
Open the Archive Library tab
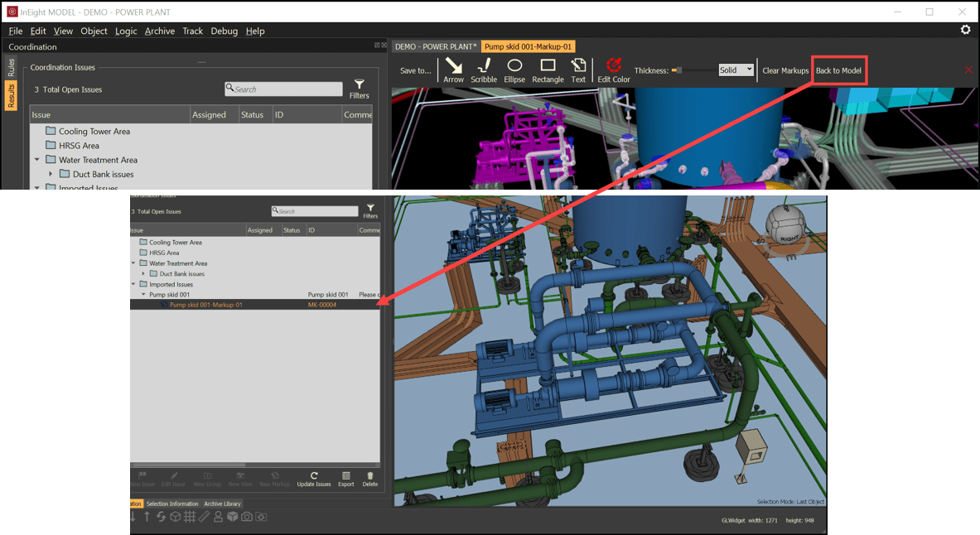222,504
